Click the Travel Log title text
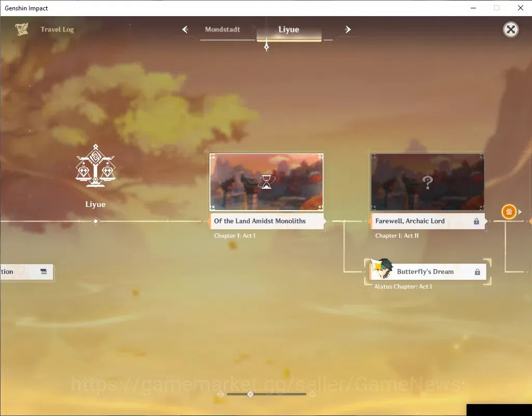 (x=57, y=30)
